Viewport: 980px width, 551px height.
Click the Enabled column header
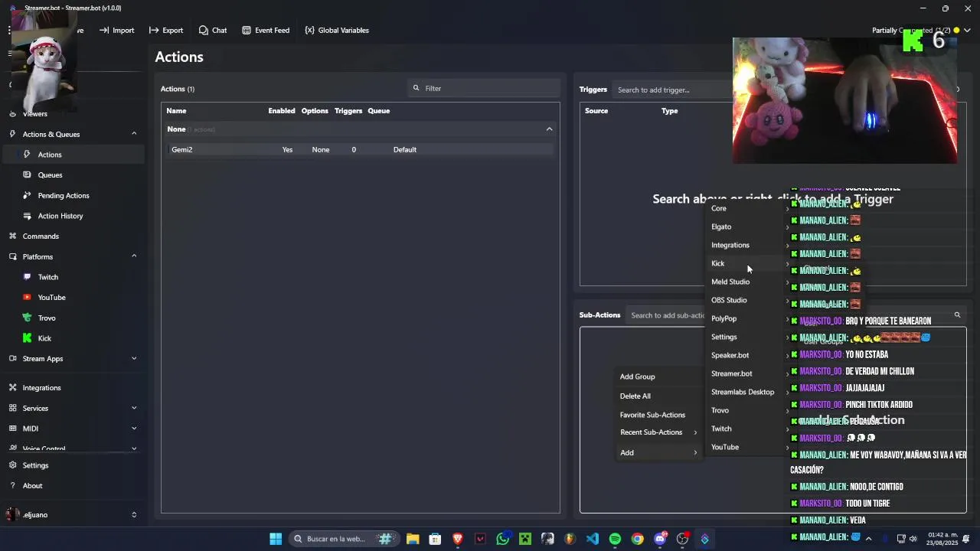282,111
